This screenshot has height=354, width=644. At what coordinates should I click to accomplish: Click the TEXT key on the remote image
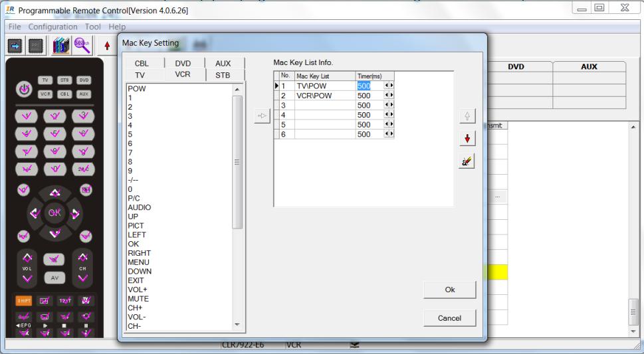coord(65,301)
